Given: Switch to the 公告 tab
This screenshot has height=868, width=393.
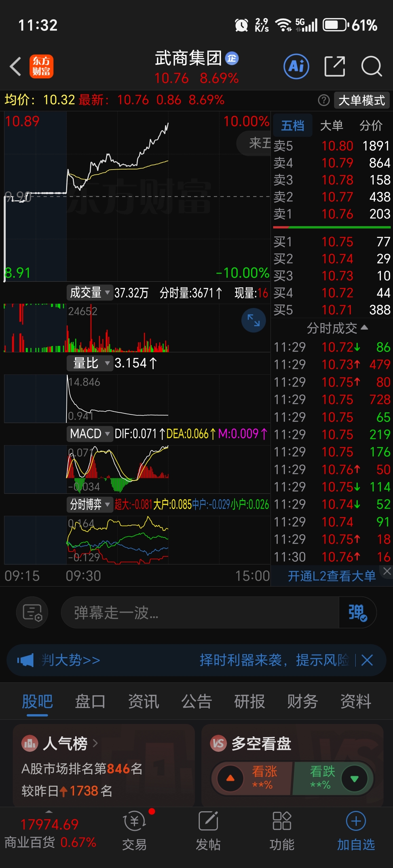Looking at the screenshot, I should pyautogui.click(x=196, y=702).
